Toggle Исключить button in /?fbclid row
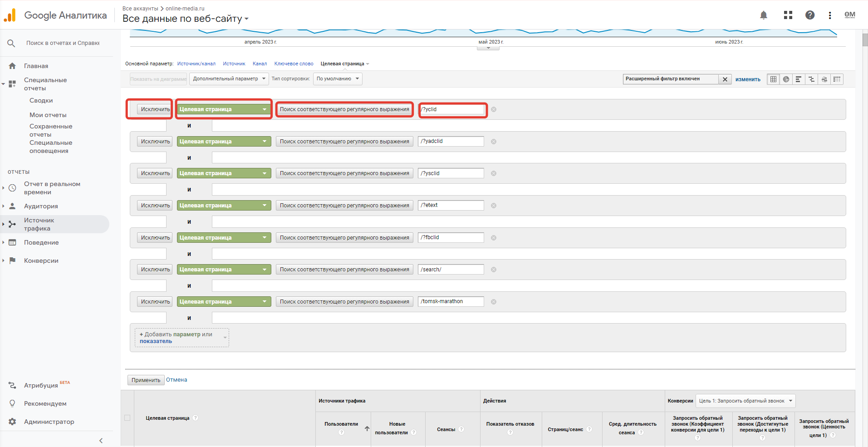The height and width of the screenshot is (447, 868). [x=155, y=238]
